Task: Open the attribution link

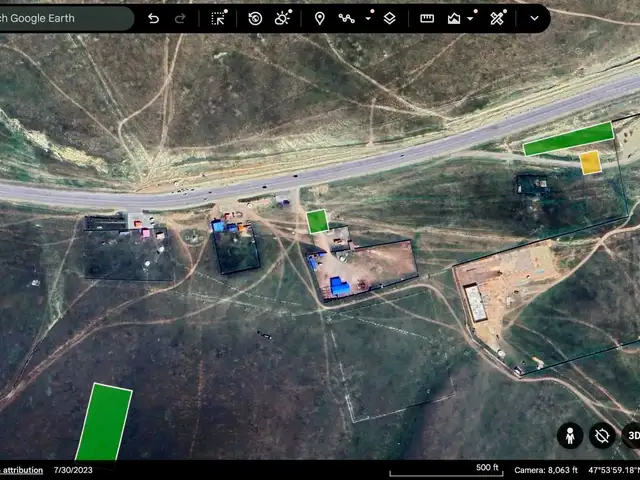Action: 22,470
